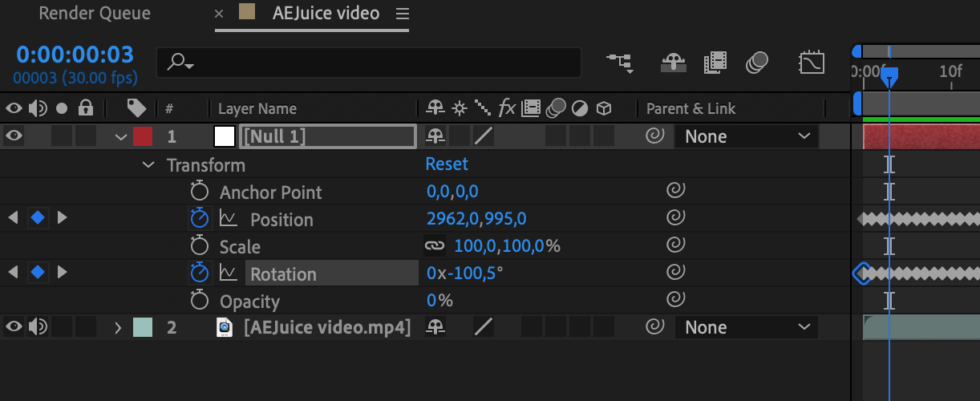Expand the AEJuice video.mp4 layer
980x401 pixels.
pyautogui.click(x=118, y=327)
